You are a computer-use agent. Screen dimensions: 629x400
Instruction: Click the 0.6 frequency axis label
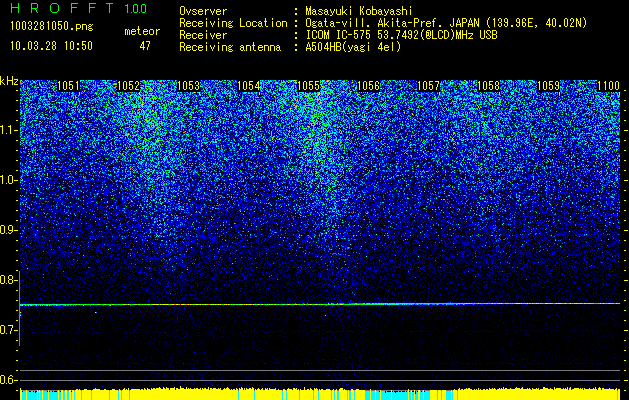pos(9,380)
